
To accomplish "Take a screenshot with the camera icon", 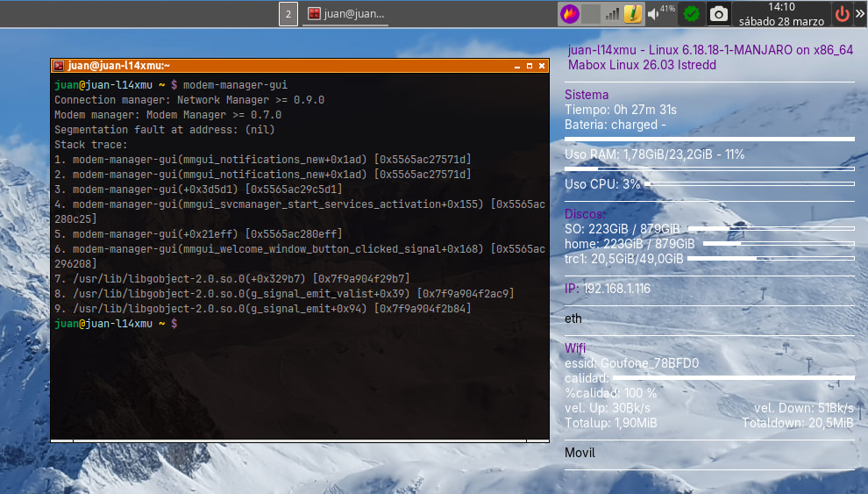I will pos(719,14).
